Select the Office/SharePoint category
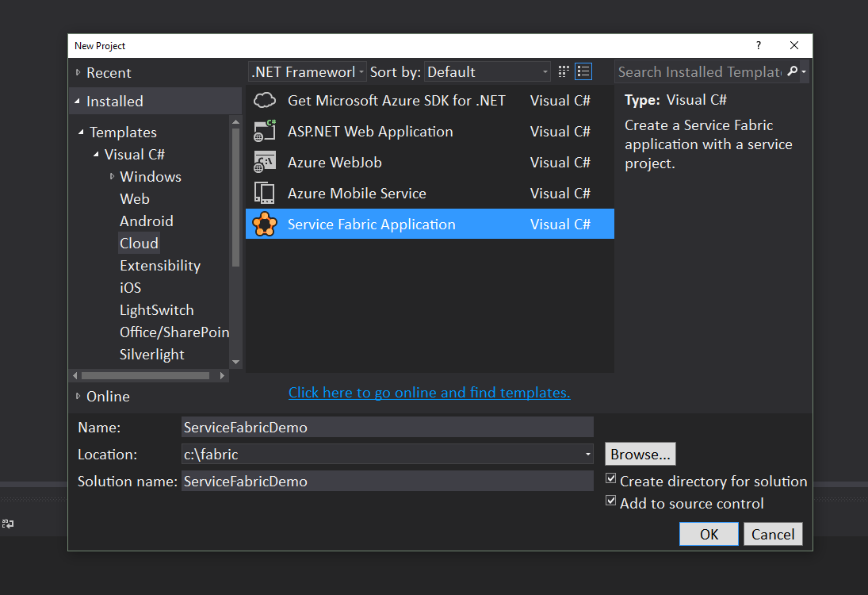 coord(174,332)
